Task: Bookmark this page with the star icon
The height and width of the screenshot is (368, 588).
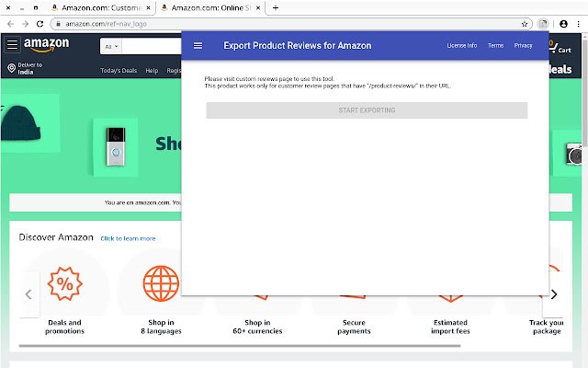Action: pos(525,24)
